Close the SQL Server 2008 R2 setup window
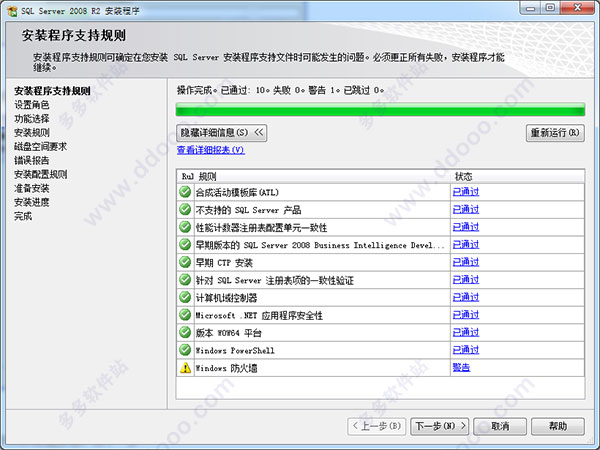600x450 pixels. click(578, 8)
